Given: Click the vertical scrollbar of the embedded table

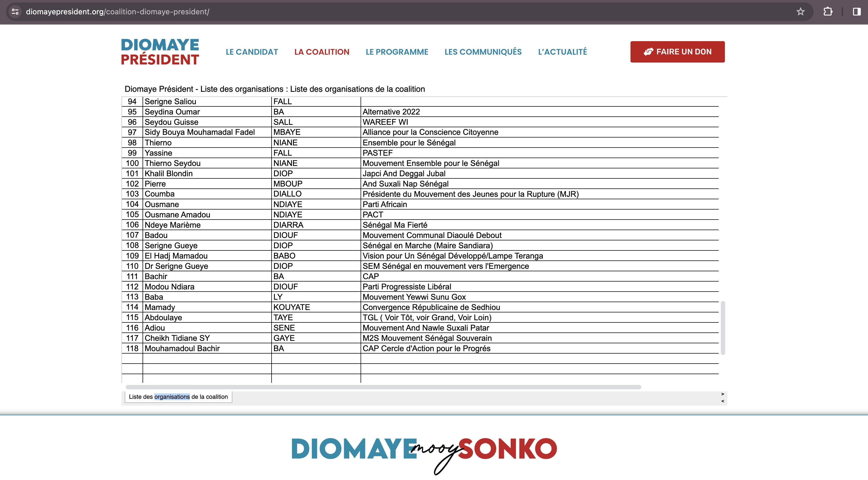Looking at the screenshot, I should click(722, 328).
